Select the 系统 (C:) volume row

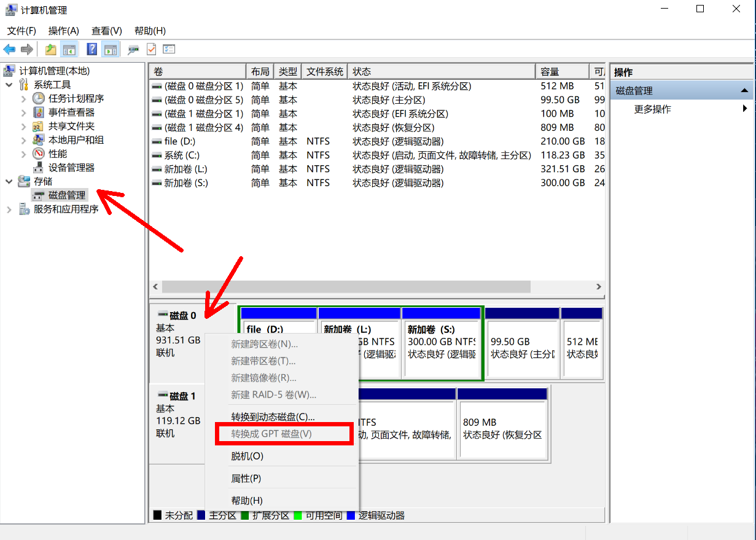click(x=377, y=155)
